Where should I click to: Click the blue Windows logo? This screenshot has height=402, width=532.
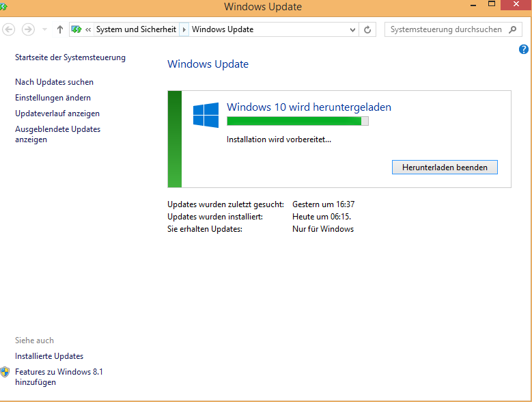pos(206,115)
